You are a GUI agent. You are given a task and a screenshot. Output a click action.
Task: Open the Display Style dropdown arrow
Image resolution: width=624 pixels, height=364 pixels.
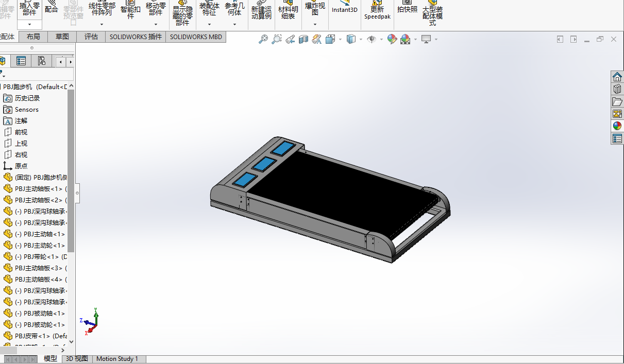pos(361,40)
